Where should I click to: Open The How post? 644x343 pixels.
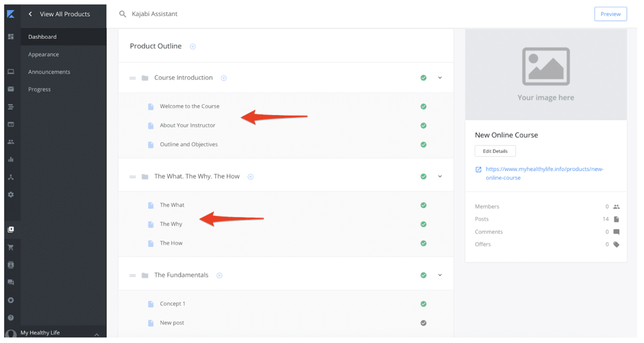[x=171, y=243]
